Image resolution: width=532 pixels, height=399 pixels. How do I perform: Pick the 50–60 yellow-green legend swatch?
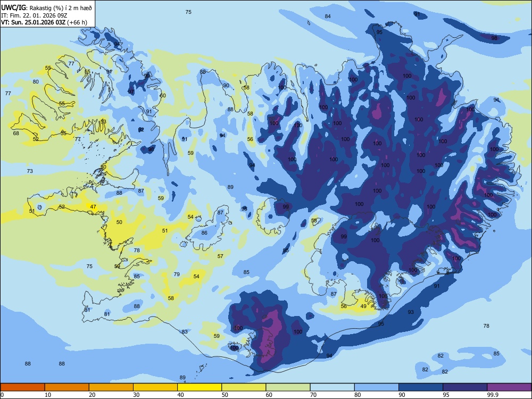(244, 387)
